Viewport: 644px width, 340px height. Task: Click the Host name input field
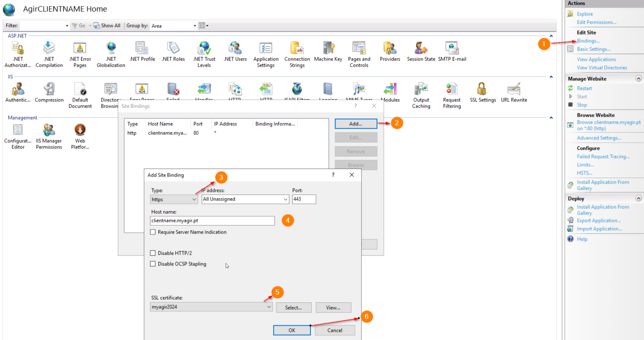(x=212, y=221)
